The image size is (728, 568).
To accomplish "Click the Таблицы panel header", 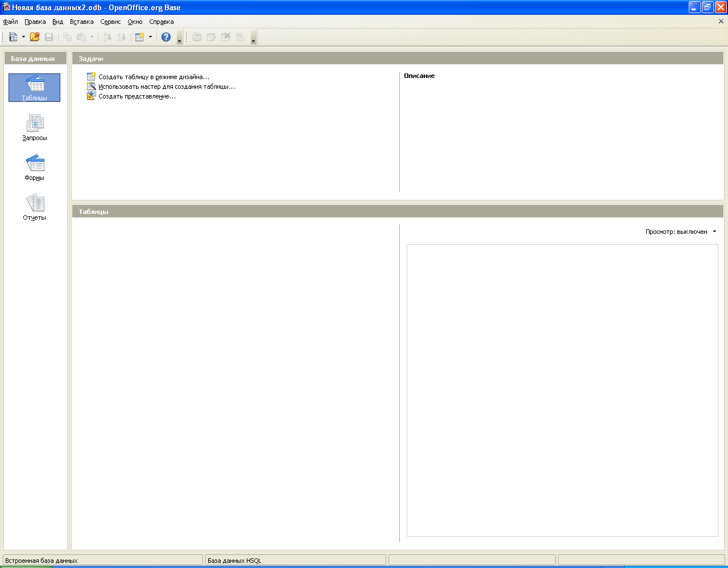I will click(398, 211).
